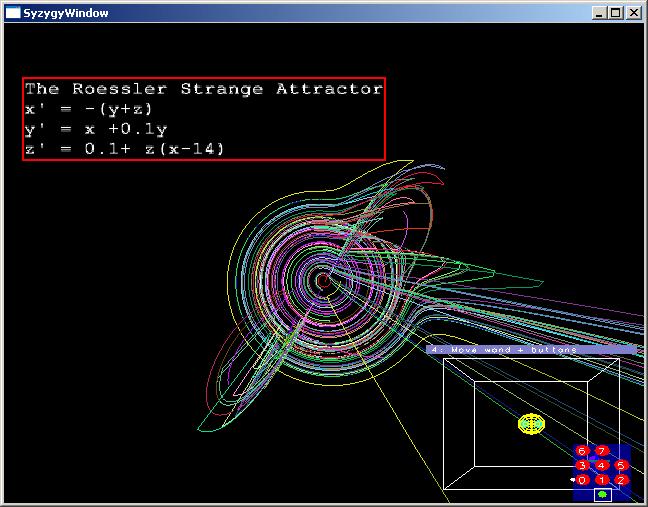This screenshot has width=648, height=507.
Task: Maximize the SyzygyWindow
Action: pyautogui.click(x=616, y=13)
